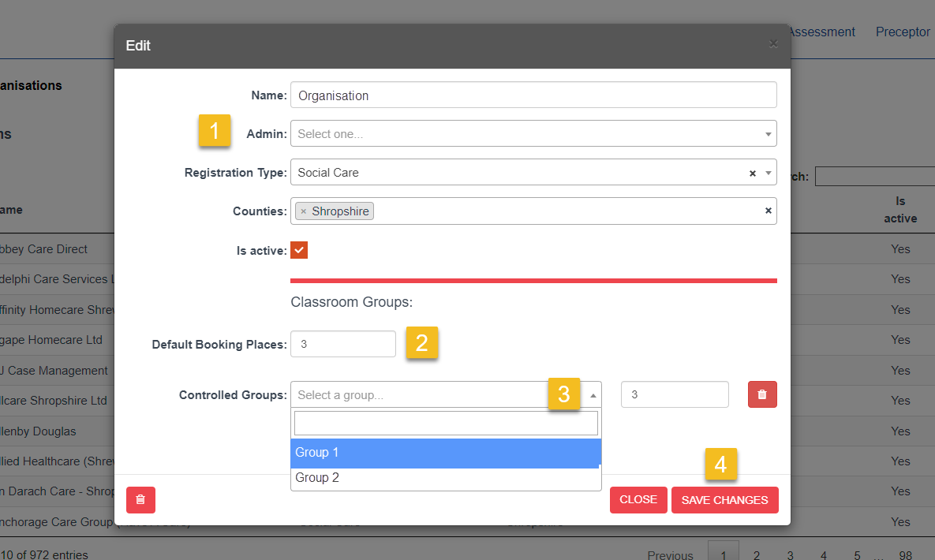
Task: Click the CLOSE button
Action: click(638, 500)
